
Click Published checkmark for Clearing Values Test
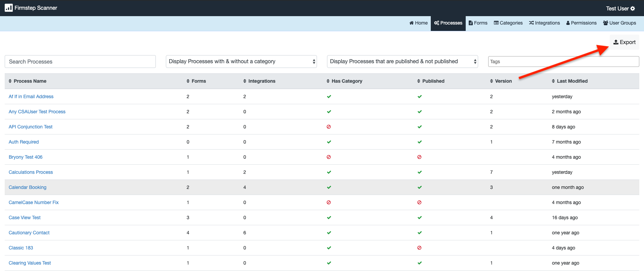click(420, 263)
